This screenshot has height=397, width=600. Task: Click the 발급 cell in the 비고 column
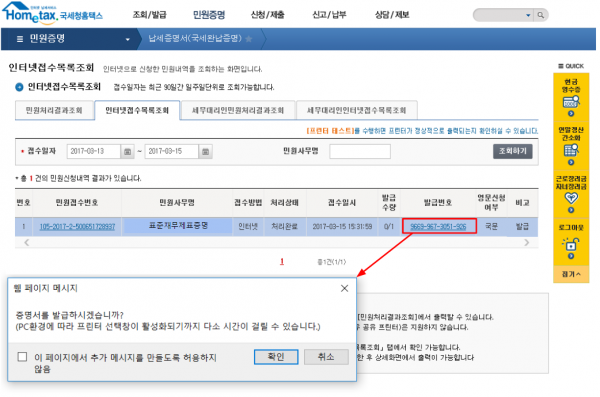522,226
